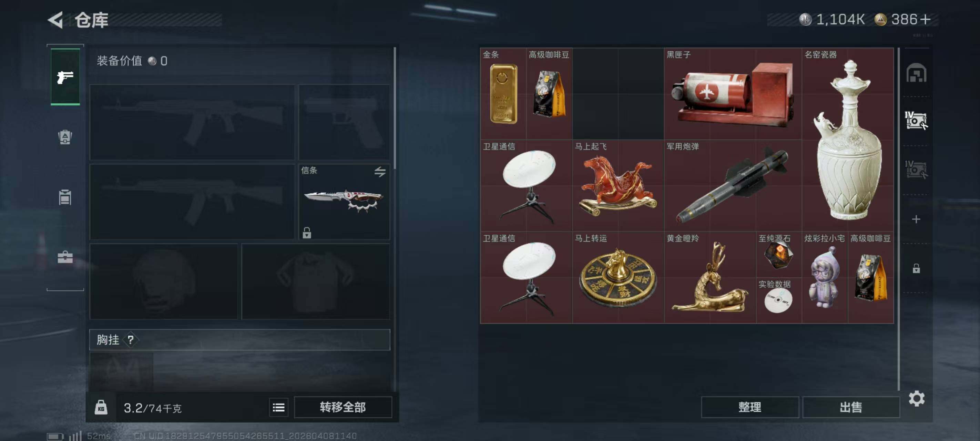This screenshot has height=441, width=980.
Task: Select the 黑匣子 black box item
Action: coord(733,94)
